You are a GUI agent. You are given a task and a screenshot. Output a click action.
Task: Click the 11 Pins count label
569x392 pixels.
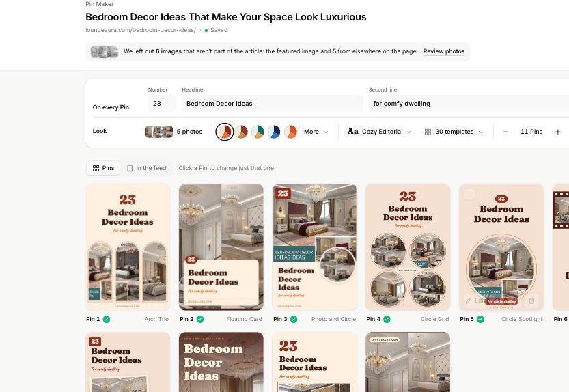click(531, 132)
